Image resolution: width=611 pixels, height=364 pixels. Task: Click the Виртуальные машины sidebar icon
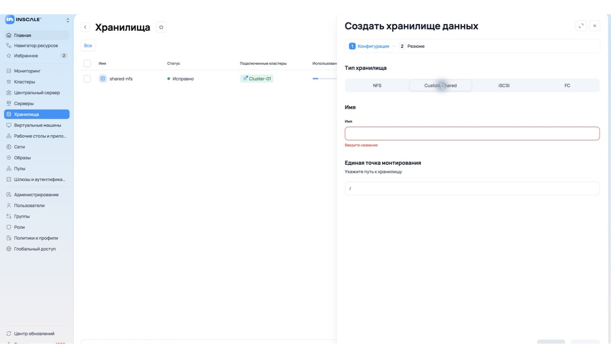click(x=9, y=125)
